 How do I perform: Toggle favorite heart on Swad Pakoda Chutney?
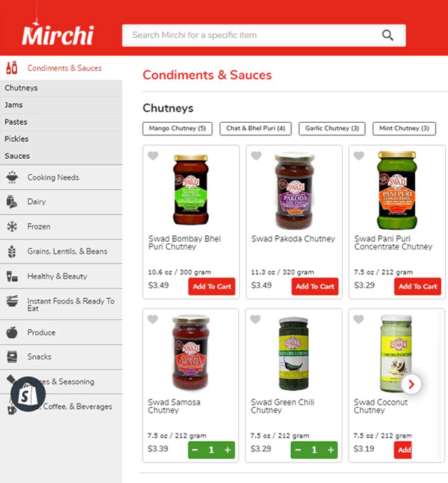(x=256, y=155)
